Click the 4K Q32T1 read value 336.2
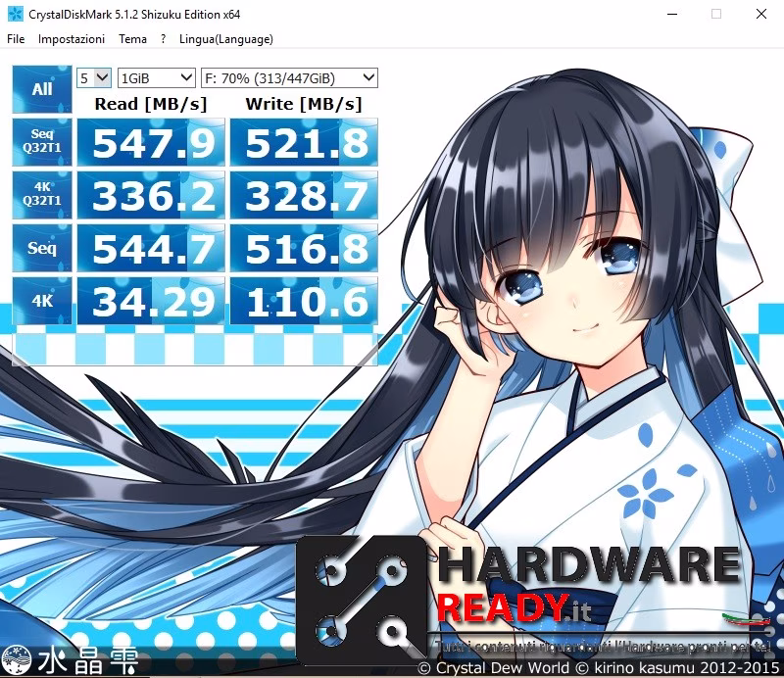Screen dimensions: 784x678 [151, 196]
